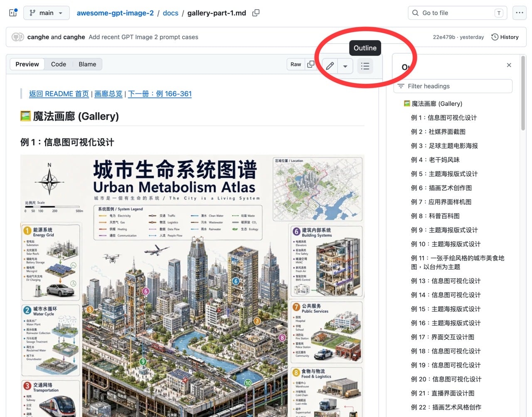Open the 下一册:例 166-361 link
532x417 pixels.
[x=160, y=94]
